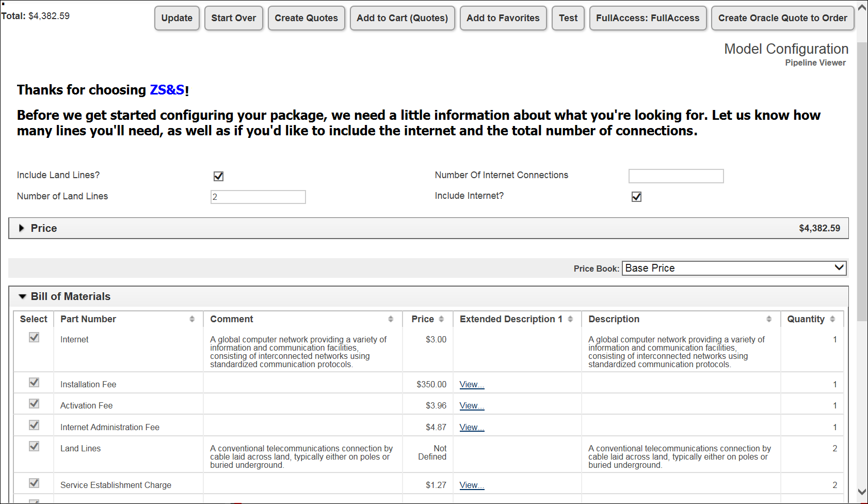Viewport: 868px width, 504px height.
Task: Click the scrollbar up arrow
Action: point(862,8)
